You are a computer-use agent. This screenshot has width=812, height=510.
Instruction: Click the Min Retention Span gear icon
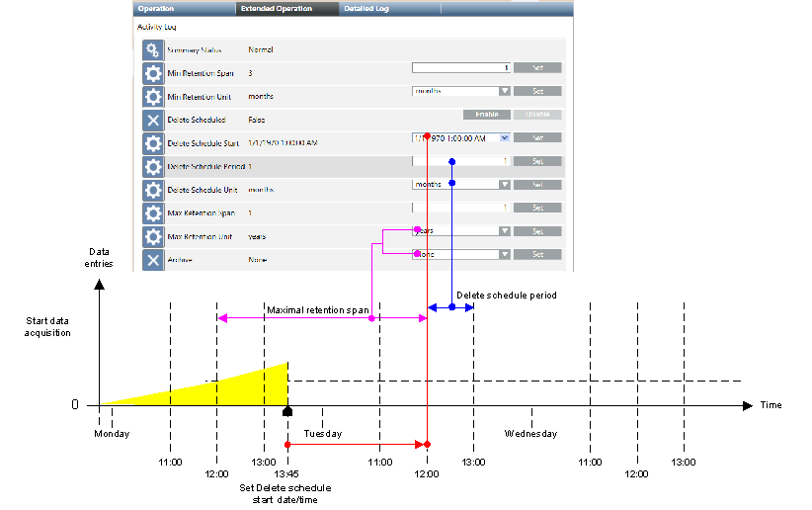[x=153, y=73]
